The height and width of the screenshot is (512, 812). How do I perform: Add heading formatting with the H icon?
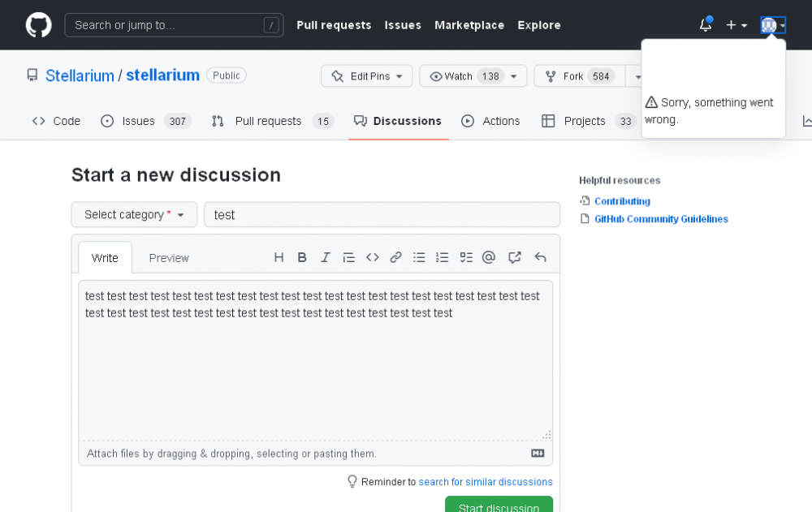coord(279,257)
